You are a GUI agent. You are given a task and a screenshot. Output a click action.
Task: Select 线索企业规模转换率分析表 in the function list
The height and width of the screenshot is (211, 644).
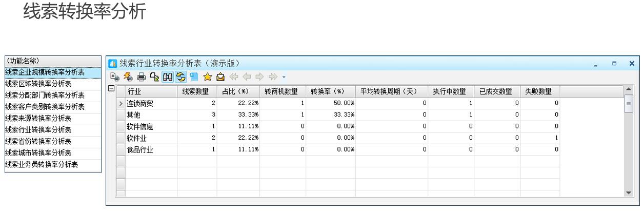coord(45,72)
